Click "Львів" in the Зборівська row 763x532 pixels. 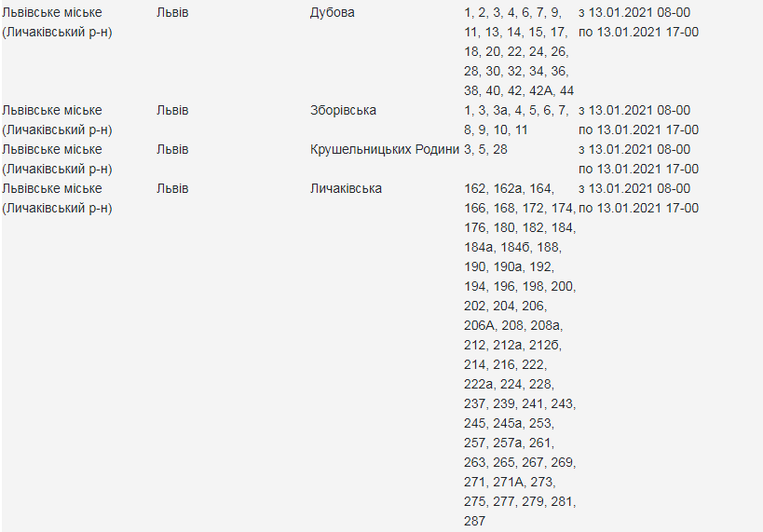pyautogui.click(x=172, y=110)
